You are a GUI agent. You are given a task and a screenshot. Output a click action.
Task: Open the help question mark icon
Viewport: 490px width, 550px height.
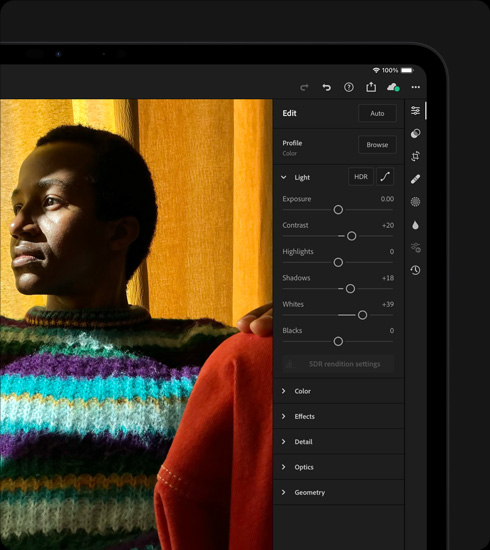pyautogui.click(x=349, y=87)
